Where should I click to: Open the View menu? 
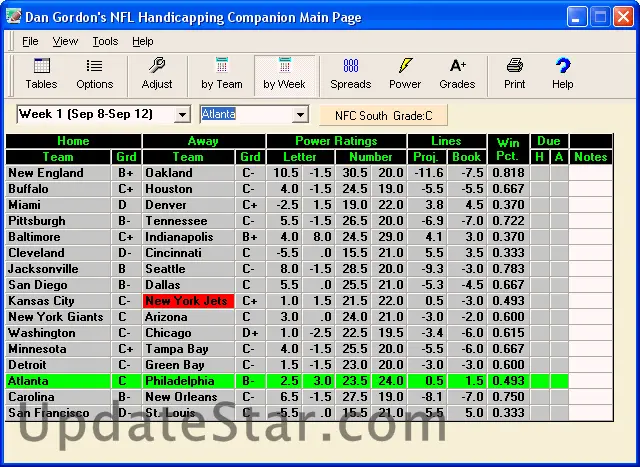coord(65,41)
